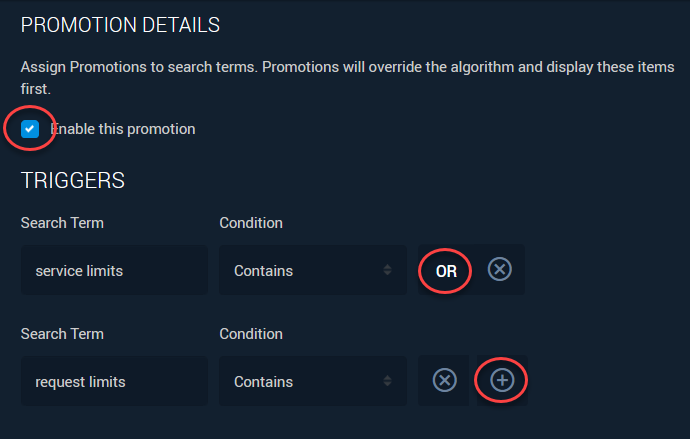Remove the 'request limits' trigger row
This screenshot has height=439, width=690.
tap(444, 380)
